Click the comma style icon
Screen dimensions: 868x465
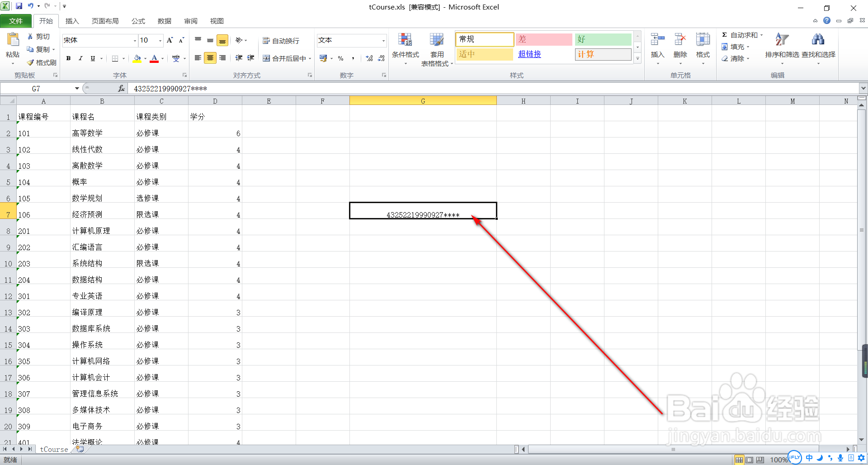pos(353,58)
